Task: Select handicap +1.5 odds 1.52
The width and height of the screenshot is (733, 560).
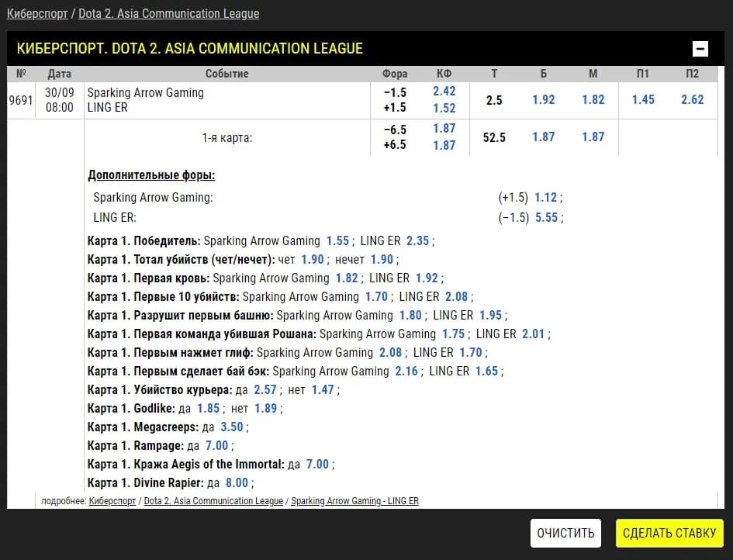Action: pos(444,108)
